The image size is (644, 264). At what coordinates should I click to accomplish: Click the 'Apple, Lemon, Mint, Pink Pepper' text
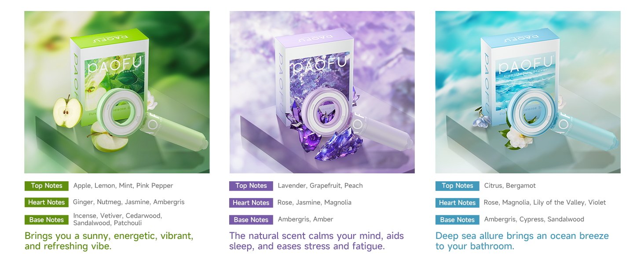tap(123, 186)
